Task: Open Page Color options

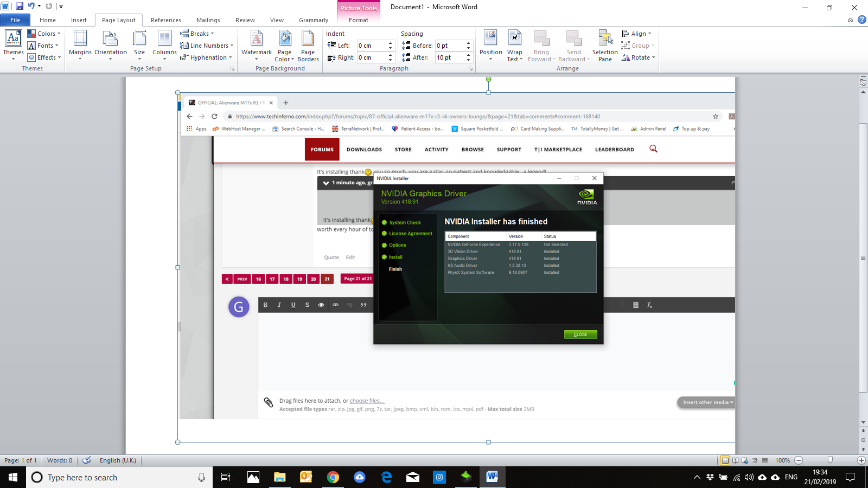Action: pyautogui.click(x=285, y=46)
